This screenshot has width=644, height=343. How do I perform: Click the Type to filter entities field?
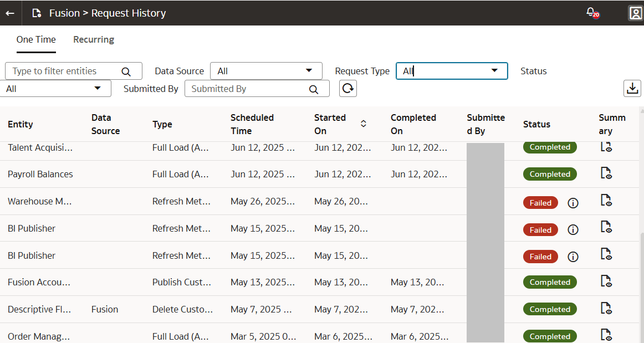64,71
